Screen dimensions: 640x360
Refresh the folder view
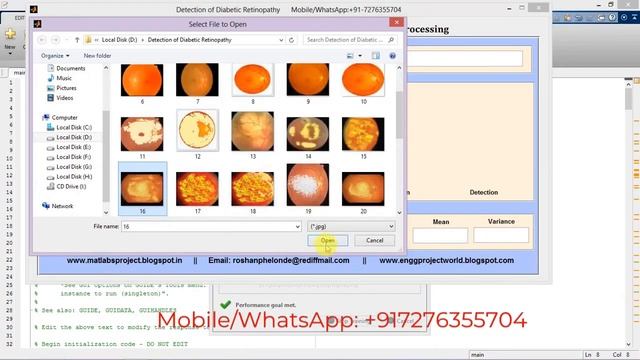291,40
